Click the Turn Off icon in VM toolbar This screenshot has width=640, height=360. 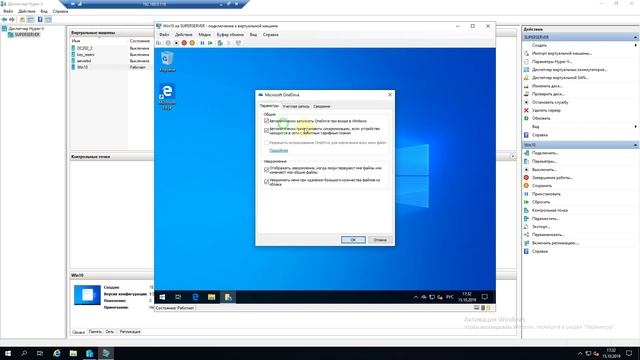[x=176, y=43]
